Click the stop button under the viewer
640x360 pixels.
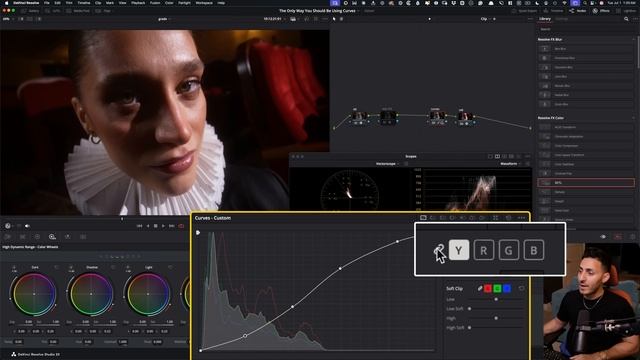click(156, 226)
